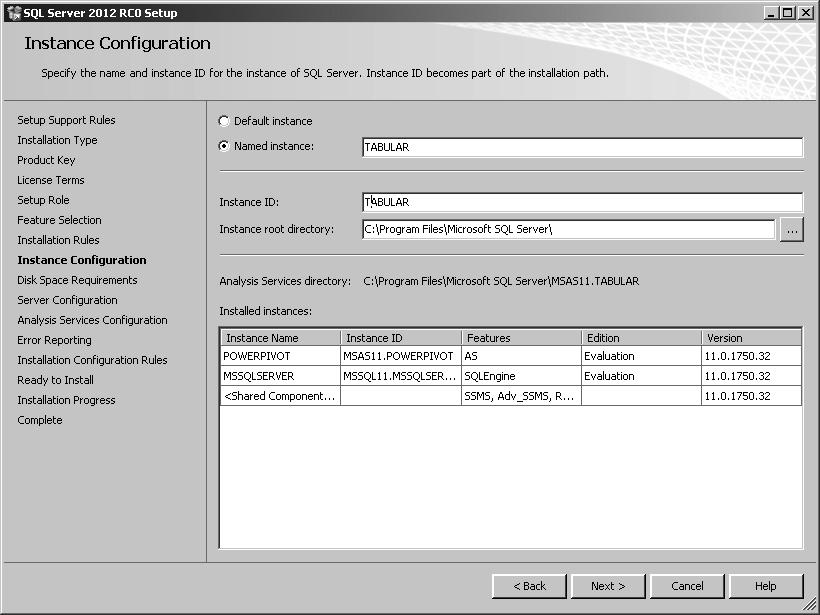
Task: Click the SQL Server Setup title bar icon
Action: (13, 13)
